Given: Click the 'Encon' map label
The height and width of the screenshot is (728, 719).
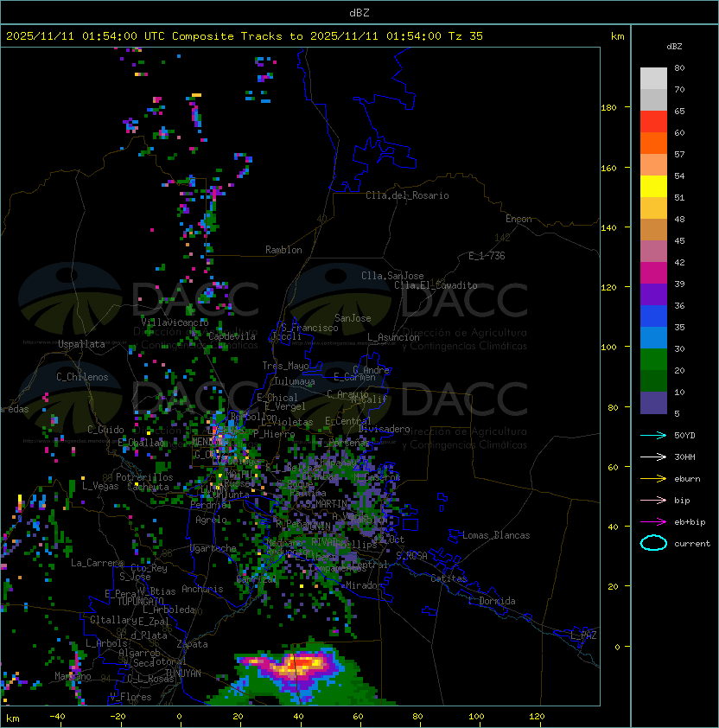Looking at the screenshot, I should pyautogui.click(x=519, y=219).
